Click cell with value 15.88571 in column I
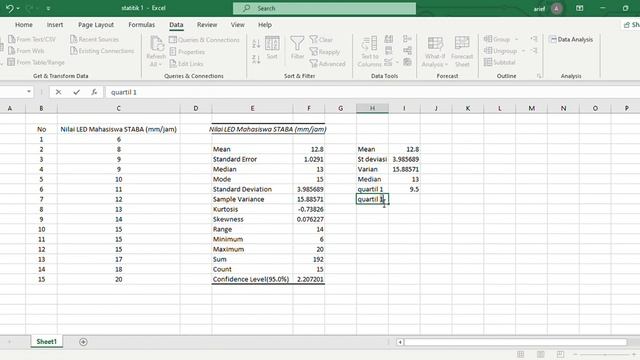 (x=404, y=169)
